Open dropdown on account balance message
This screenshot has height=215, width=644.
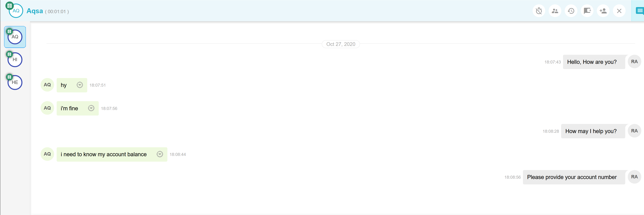pyautogui.click(x=160, y=154)
